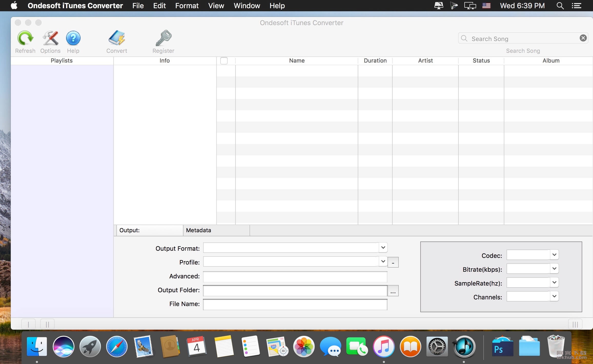
Task: Toggle the select-all songs checkbox
Action: pos(224,61)
